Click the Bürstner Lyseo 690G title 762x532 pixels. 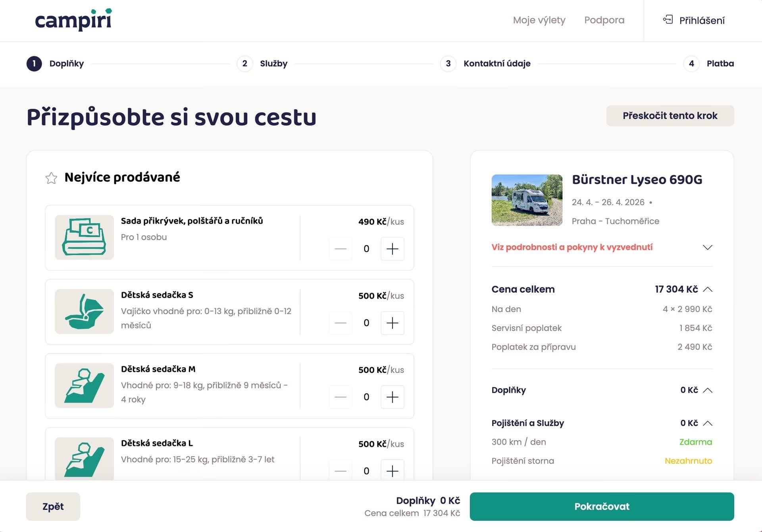pos(637,179)
